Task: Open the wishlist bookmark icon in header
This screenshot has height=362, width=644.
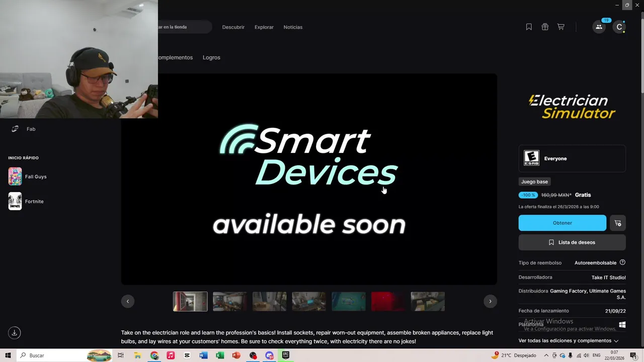Action: pyautogui.click(x=529, y=27)
